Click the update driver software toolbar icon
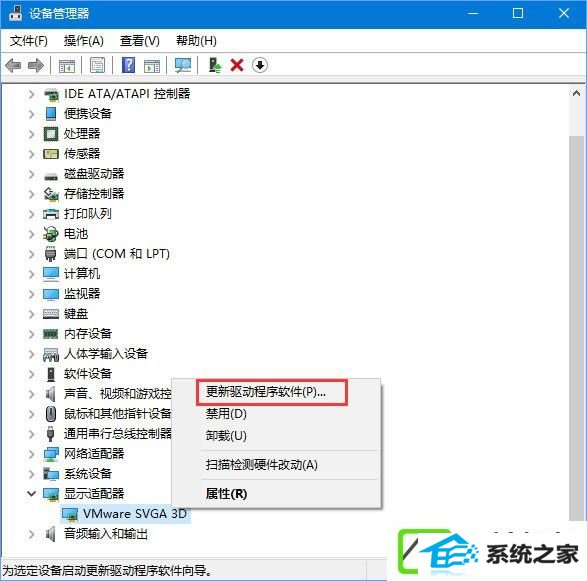Screen dimensions: 587x581 (x=215, y=66)
